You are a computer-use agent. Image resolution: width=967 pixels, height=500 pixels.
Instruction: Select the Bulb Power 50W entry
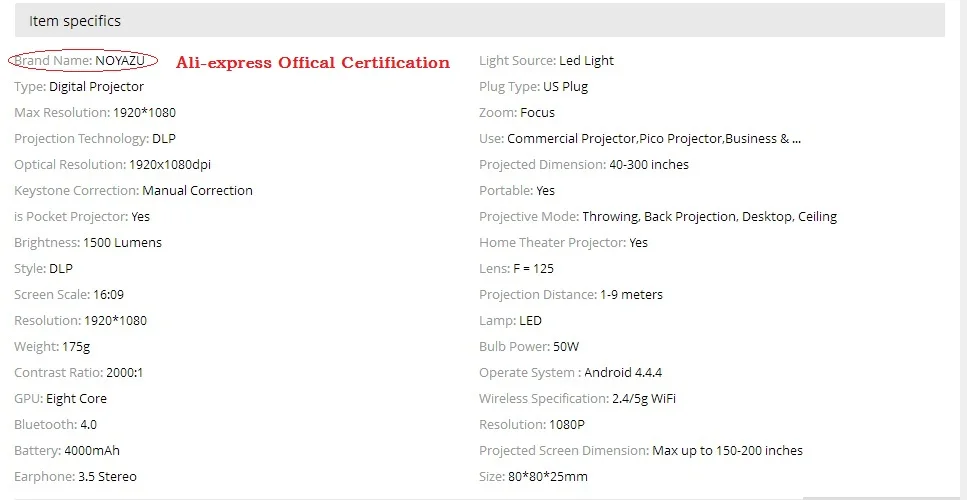pyautogui.click(x=529, y=346)
